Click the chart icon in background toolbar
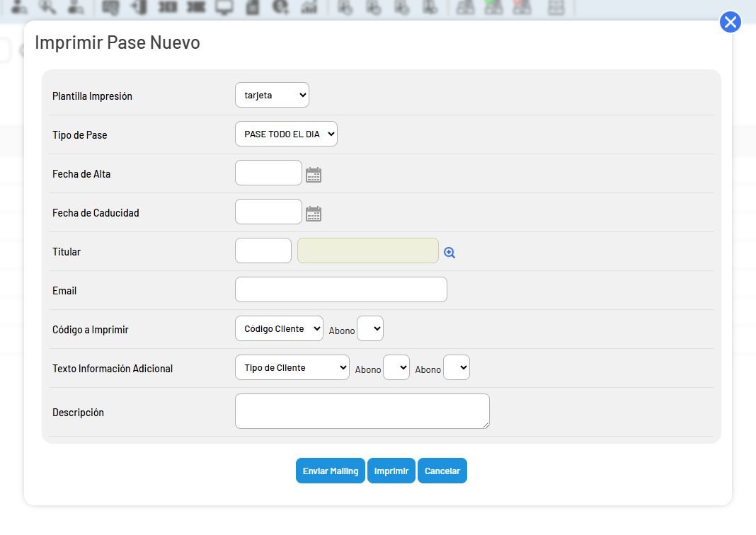This screenshot has height=535, width=756. pos(309,7)
